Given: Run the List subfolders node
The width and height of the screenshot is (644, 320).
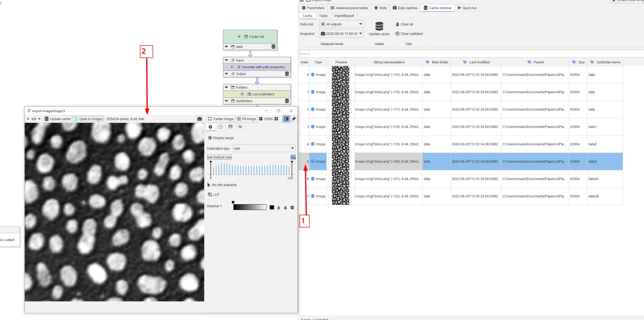Looking at the screenshot, I should click(x=242, y=94).
